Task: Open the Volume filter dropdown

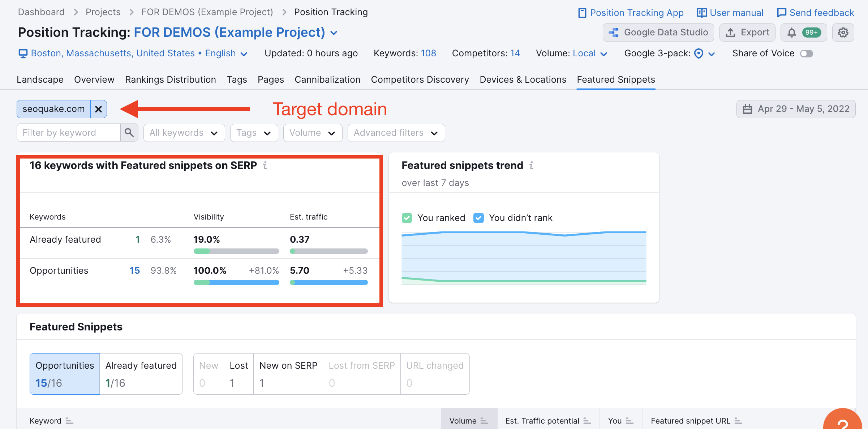Action: 313,133
